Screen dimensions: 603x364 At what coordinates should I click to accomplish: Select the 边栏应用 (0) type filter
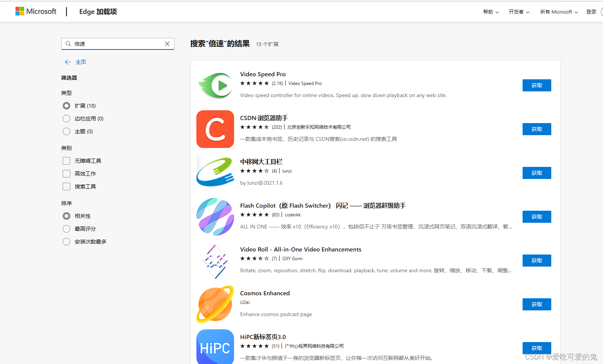66,119
